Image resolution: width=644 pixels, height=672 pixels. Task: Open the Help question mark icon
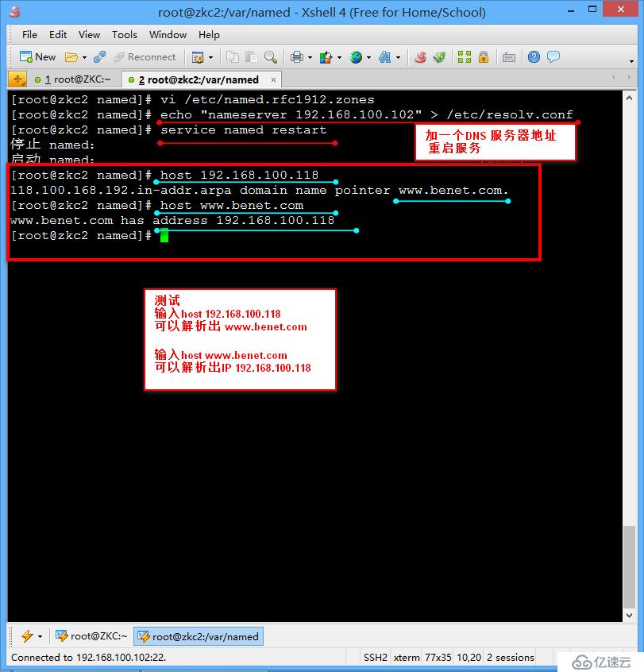pos(534,57)
